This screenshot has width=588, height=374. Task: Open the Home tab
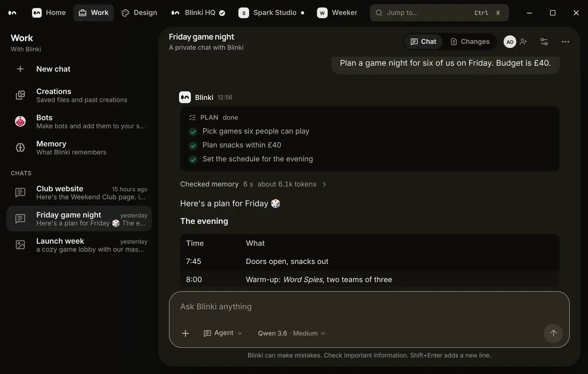click(x=49, y=13)
